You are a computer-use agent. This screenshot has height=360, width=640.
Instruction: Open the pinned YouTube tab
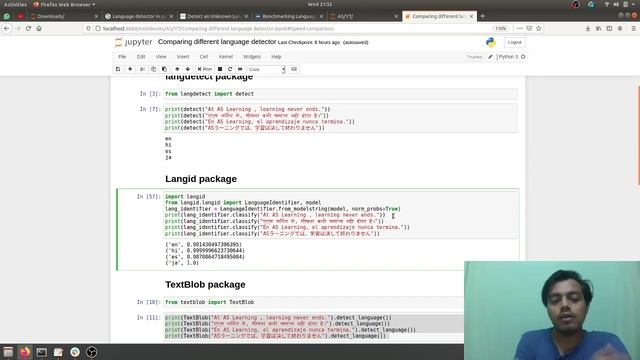pyautogui.click(x=20, y=16)
